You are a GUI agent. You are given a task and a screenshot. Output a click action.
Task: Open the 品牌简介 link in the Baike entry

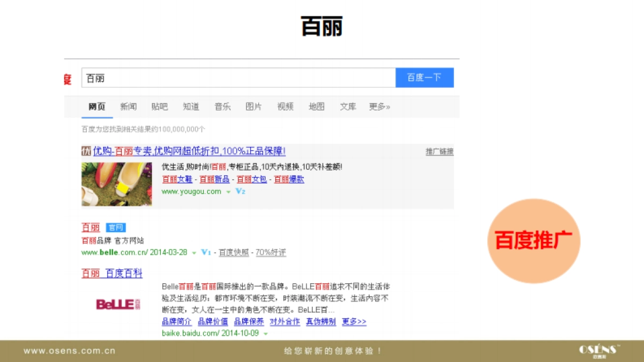(176, 322)
